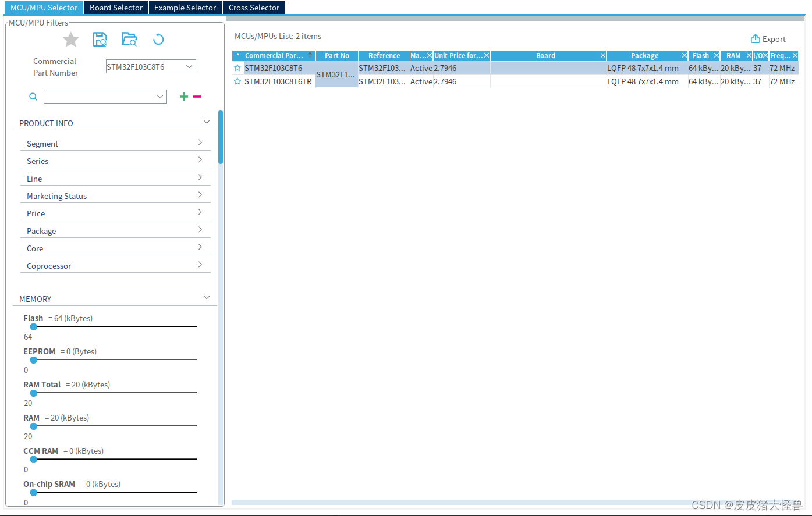The width and height of the screenshot is (812, 516).
Task: Switch to MCU/MPU Selector tab
Action: pos(44,8)
